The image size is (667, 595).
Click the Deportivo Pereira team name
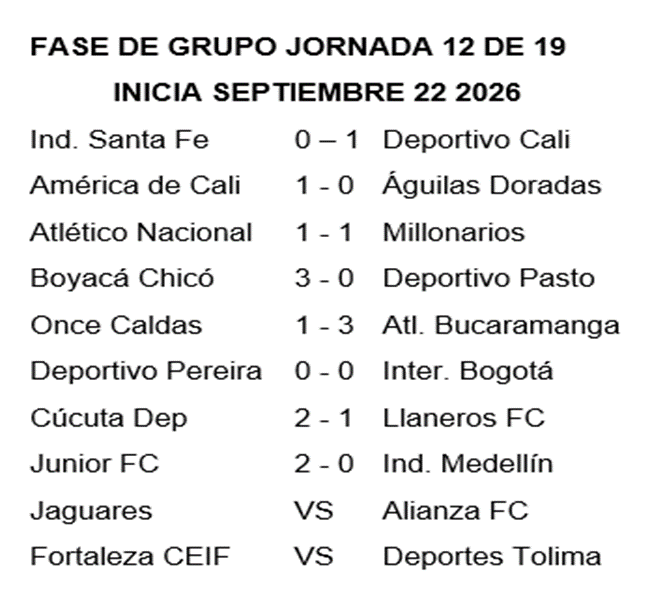[146, 371]
